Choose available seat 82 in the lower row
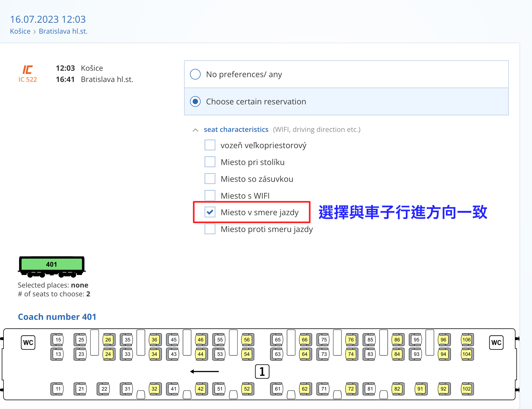Viewport: 532px width, 409px height. 398,389
